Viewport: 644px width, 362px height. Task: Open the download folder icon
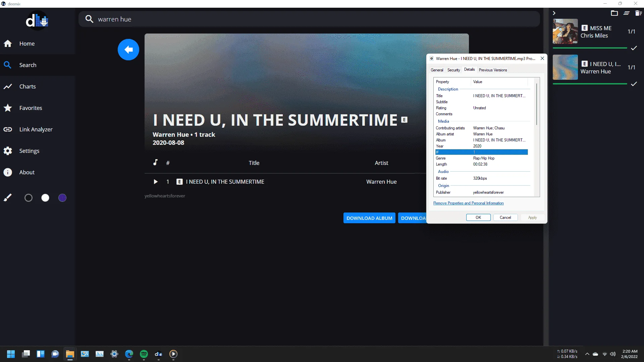click(x=614, y=13)
